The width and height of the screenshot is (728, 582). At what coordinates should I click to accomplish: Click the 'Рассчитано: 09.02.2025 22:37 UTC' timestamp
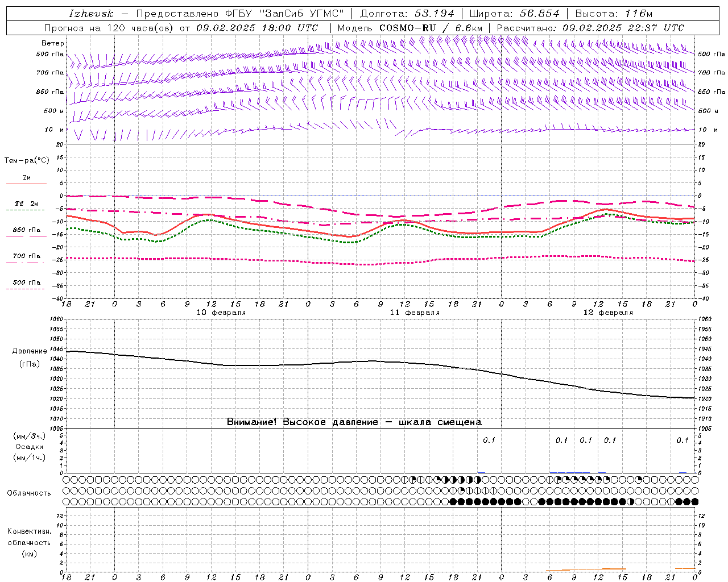coord(590,28)
